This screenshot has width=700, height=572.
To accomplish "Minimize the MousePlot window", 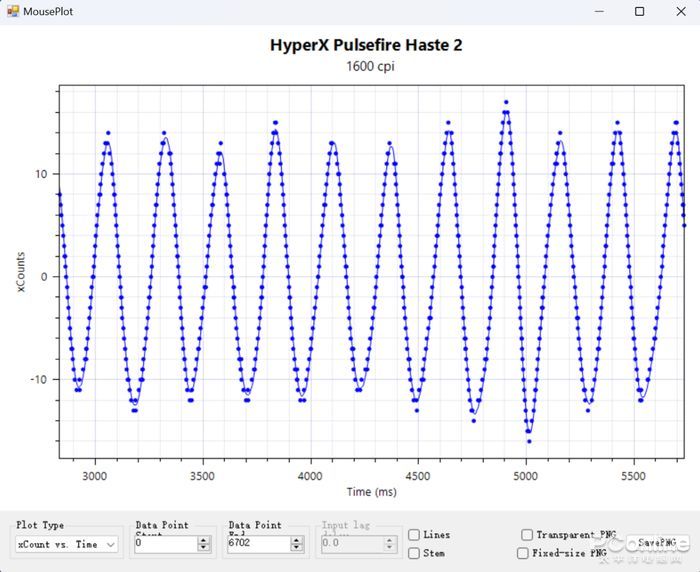I will [x=600, y=11].
